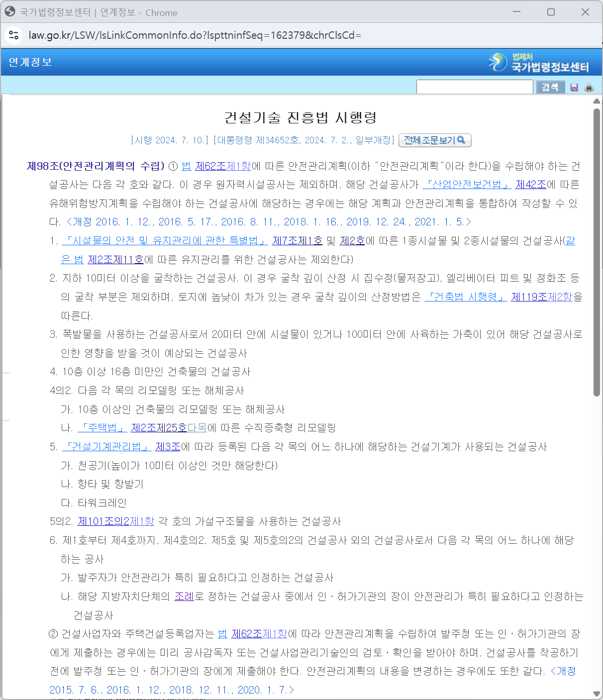Open 제3조 link in item 5

[168, 447]
